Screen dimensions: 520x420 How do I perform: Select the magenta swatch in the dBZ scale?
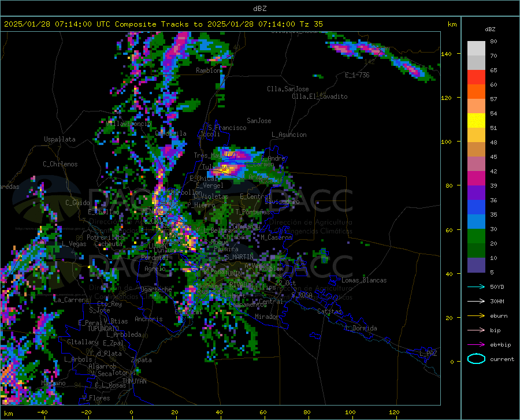pyautogui.click(x=476, y=179)
